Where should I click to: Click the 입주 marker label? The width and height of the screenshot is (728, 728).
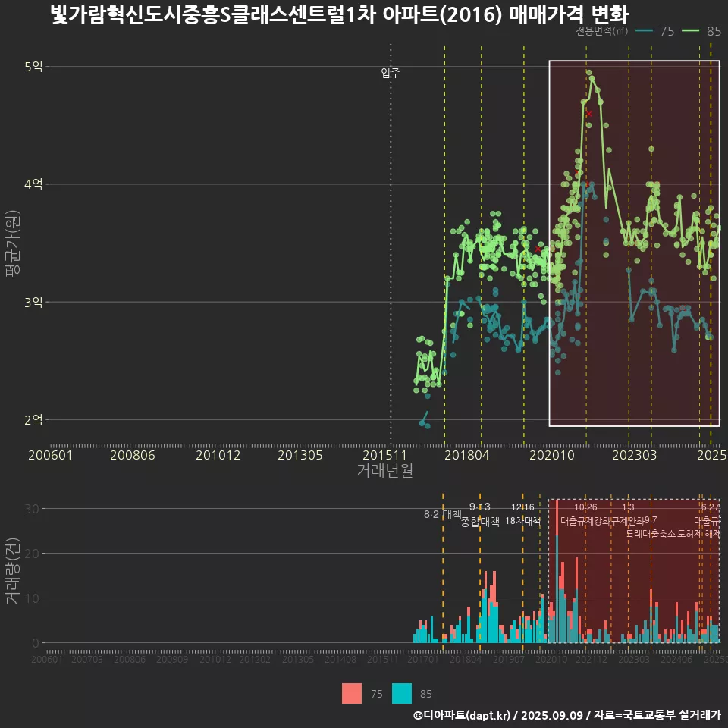tap(391, 73)
